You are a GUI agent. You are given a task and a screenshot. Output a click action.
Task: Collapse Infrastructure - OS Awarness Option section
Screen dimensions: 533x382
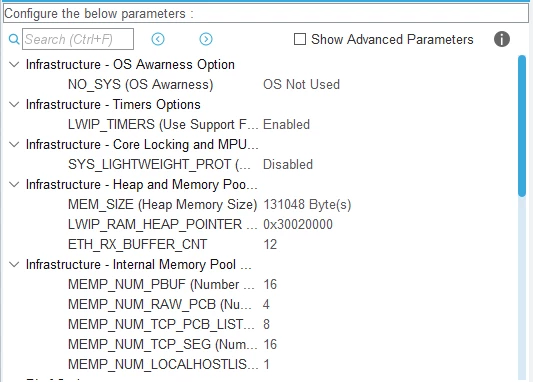tap(14, 64)
